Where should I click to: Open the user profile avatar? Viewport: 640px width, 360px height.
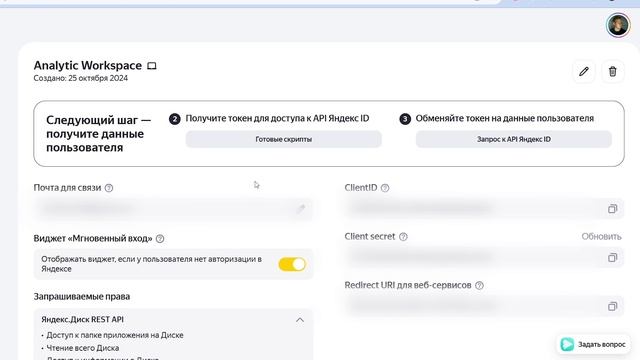(x=618, y=25)
